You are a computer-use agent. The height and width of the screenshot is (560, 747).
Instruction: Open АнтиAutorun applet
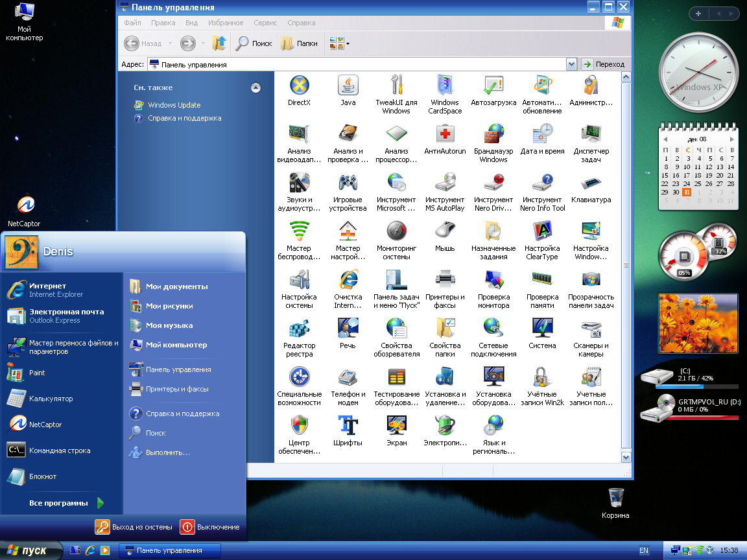pyautogui.click(x=445, y=139)
